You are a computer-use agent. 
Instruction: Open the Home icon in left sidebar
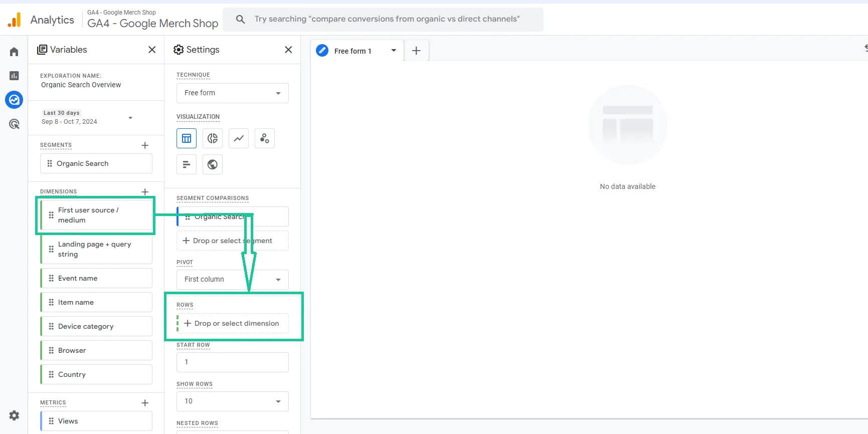pos(14,52)
